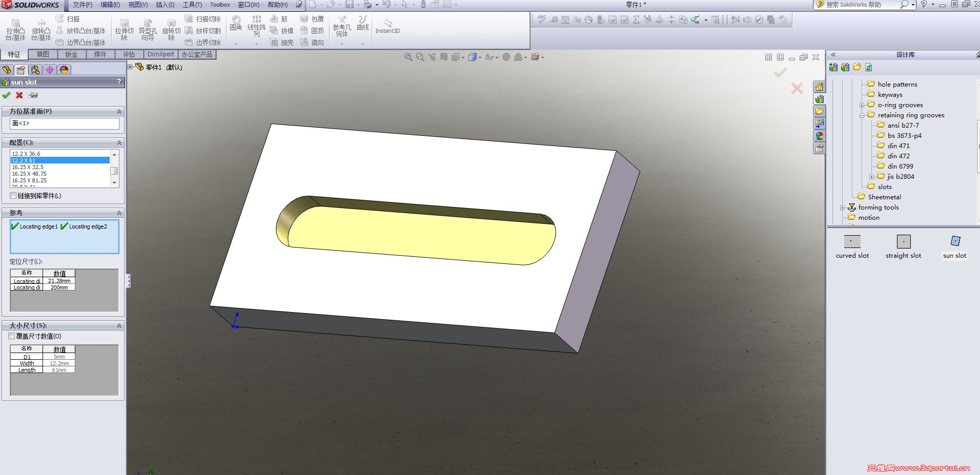Screen dimensions: 980x475
Task: Click the 面<1> placement plane field
Action: (x=64, y=123)
